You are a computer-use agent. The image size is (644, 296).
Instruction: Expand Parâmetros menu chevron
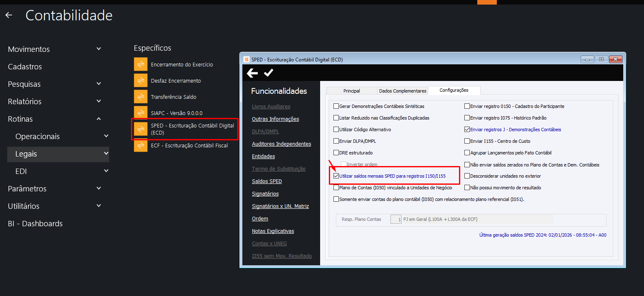pyautogui.click(x=99, y=188)
